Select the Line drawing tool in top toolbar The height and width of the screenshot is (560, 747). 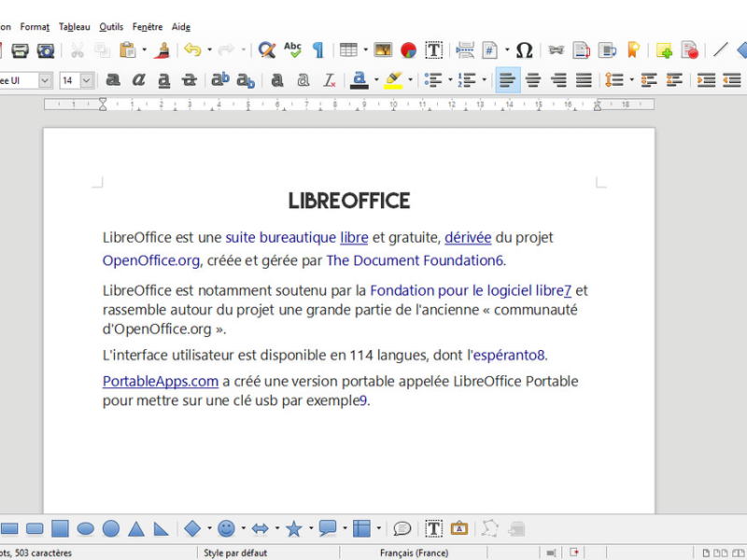(720, 50)
